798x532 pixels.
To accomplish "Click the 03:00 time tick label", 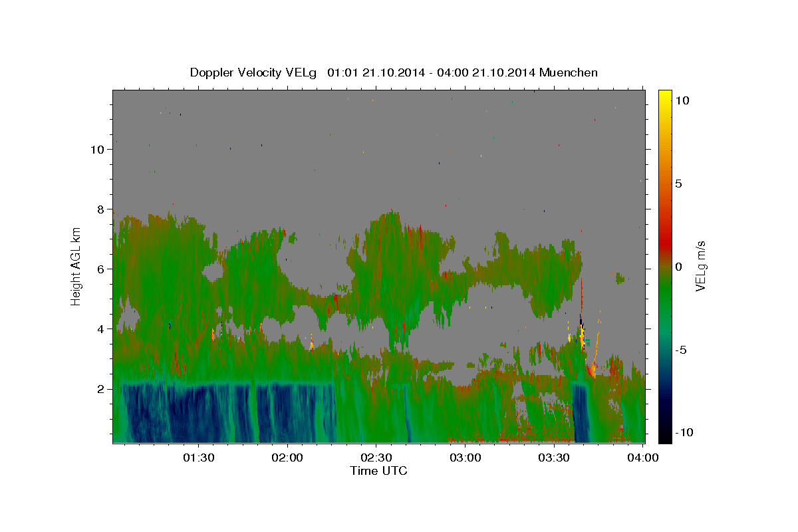I will [465, 458].
